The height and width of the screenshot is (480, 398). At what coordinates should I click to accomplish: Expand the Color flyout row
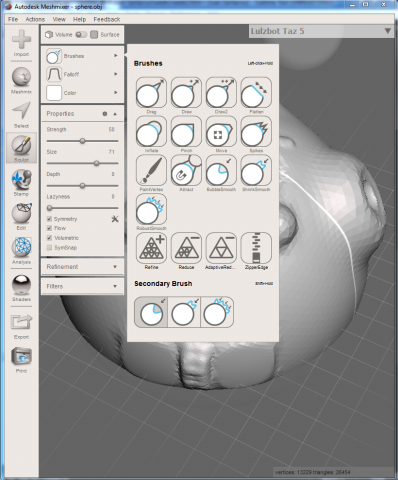pyautogui.click(x=82, y=93)
